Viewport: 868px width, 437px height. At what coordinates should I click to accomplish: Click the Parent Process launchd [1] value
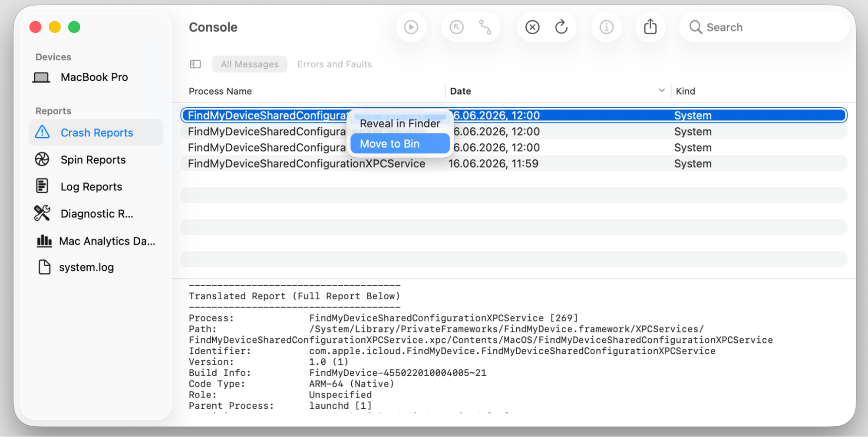click(340, 406)
